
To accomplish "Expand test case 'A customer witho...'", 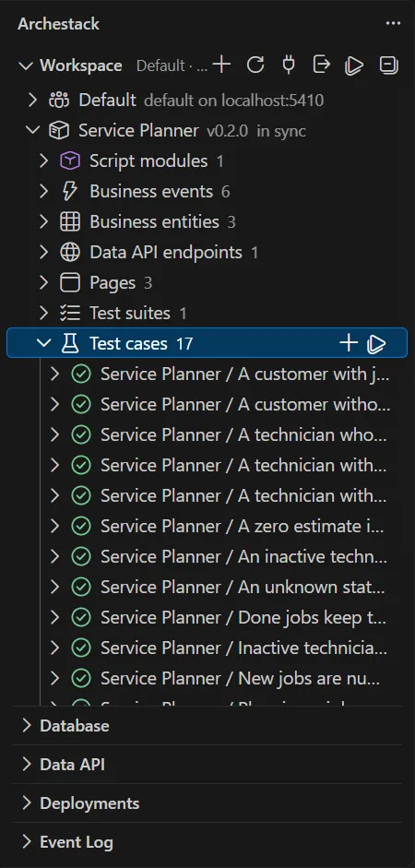I will click(x=54, y=405).
